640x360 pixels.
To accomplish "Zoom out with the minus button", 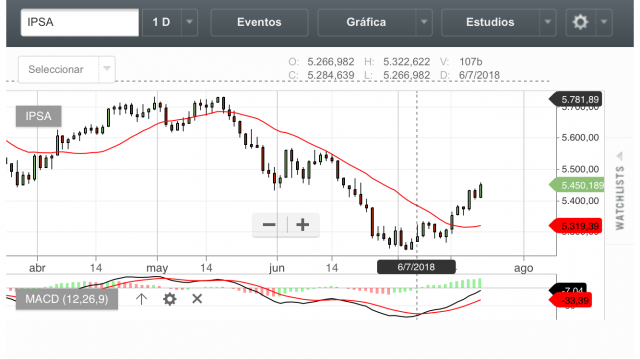I will click(269, 224).
